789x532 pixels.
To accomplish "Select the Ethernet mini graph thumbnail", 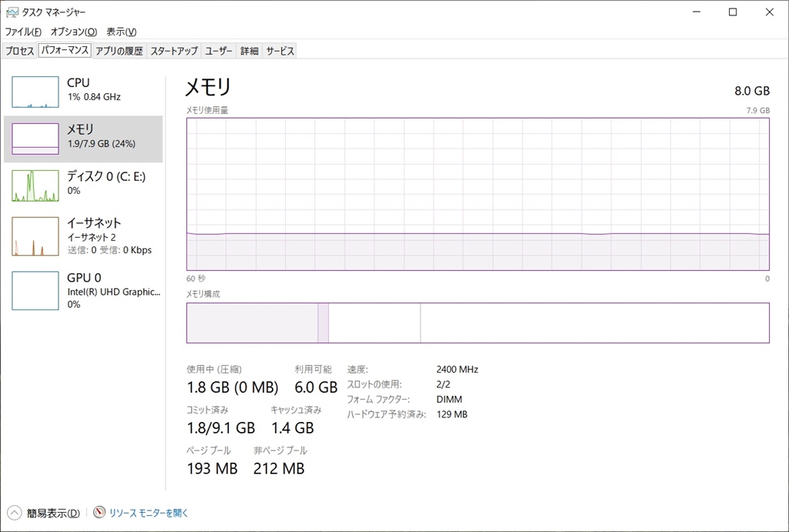I will (x=35, y=236).
